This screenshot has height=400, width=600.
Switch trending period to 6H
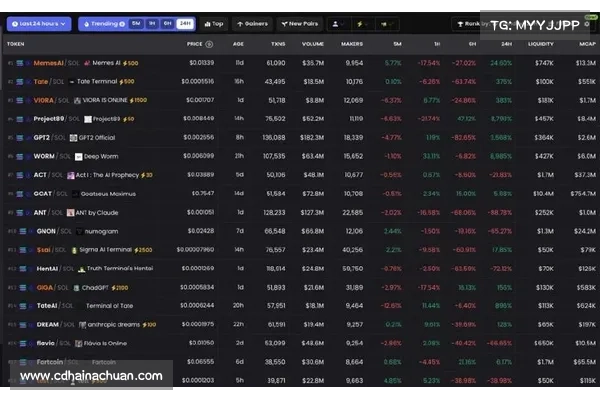pos(168,24)
